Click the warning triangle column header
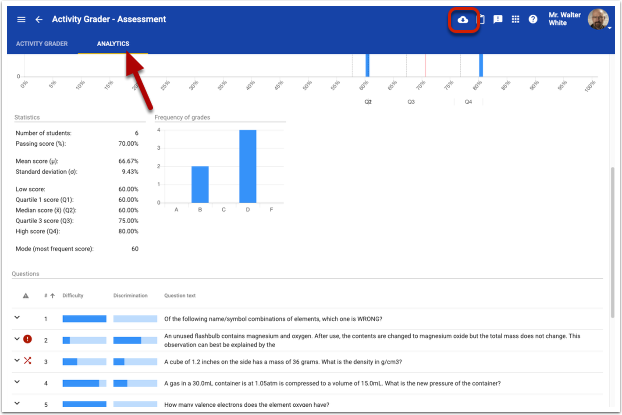Viewport: 622px width, 415px height. [x=26, y=296]
